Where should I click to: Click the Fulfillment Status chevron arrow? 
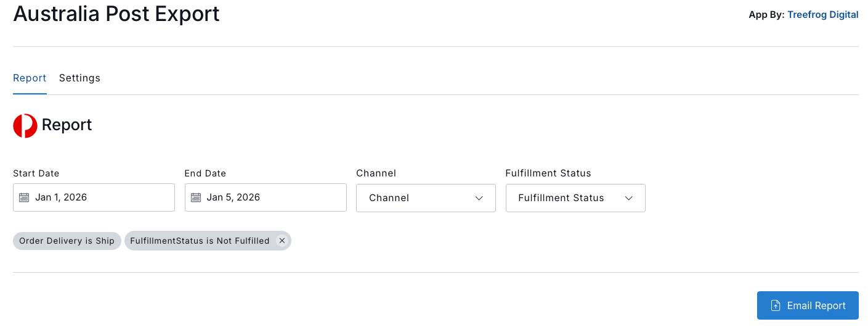(629, 198)
